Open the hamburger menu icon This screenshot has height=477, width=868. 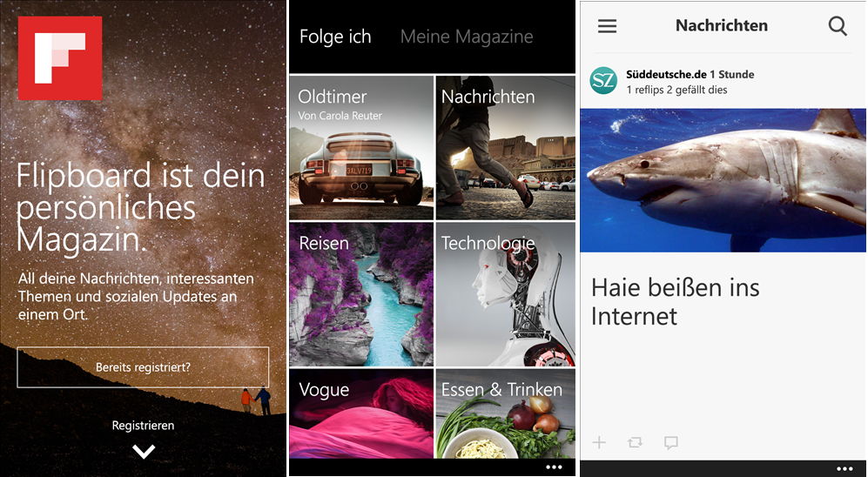[608, 26]
